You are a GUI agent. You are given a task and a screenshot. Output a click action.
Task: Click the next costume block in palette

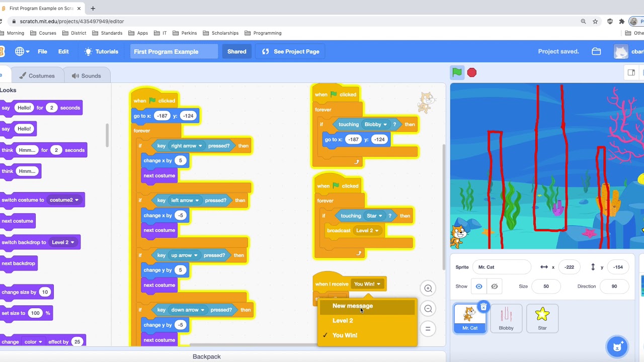(x=17, y=221)
